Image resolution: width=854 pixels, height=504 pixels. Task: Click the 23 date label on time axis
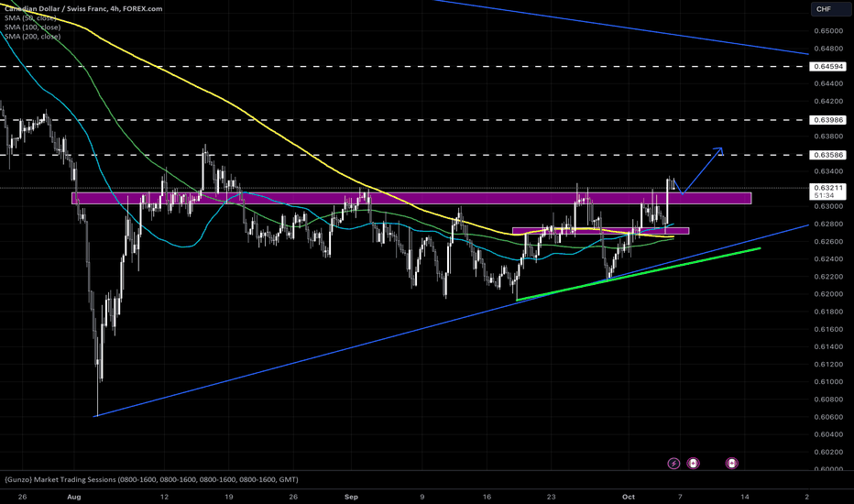[552, 497]
